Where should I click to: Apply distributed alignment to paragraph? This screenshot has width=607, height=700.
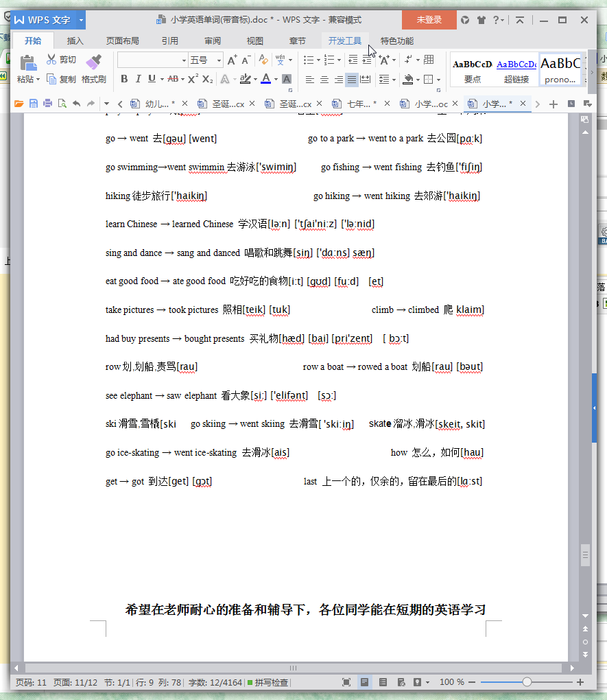coord(366,80)
